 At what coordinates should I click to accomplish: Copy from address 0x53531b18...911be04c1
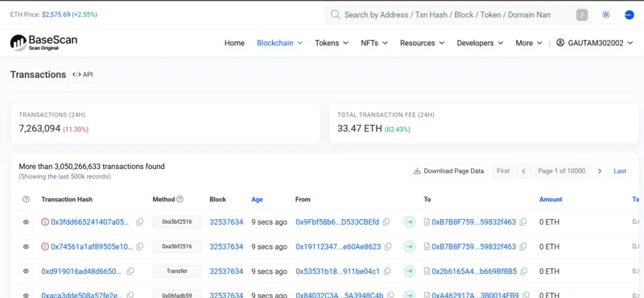coord(387,271)
